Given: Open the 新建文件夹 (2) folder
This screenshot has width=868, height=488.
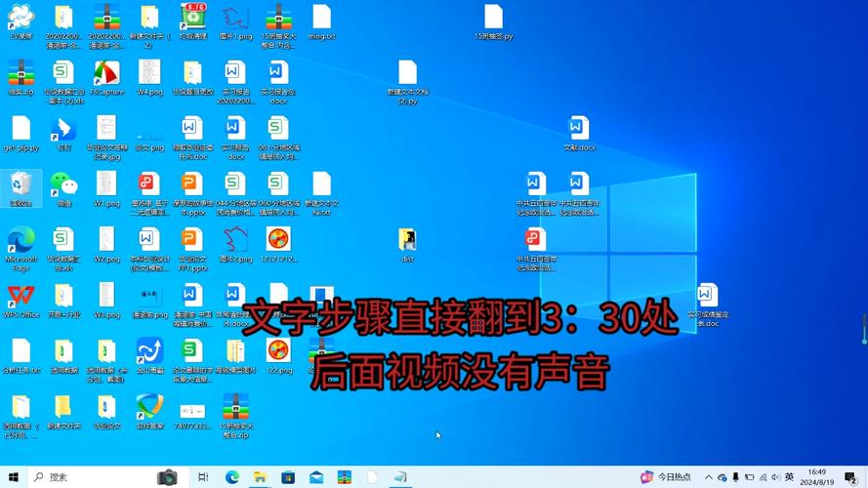Looking at the screenshot, I should [149, 26].
